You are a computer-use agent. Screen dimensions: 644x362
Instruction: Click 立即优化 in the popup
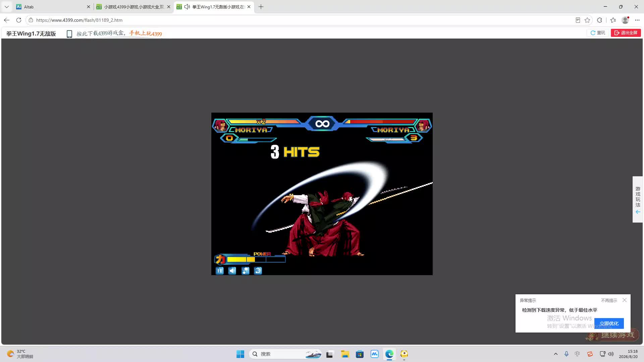(609, 323)
